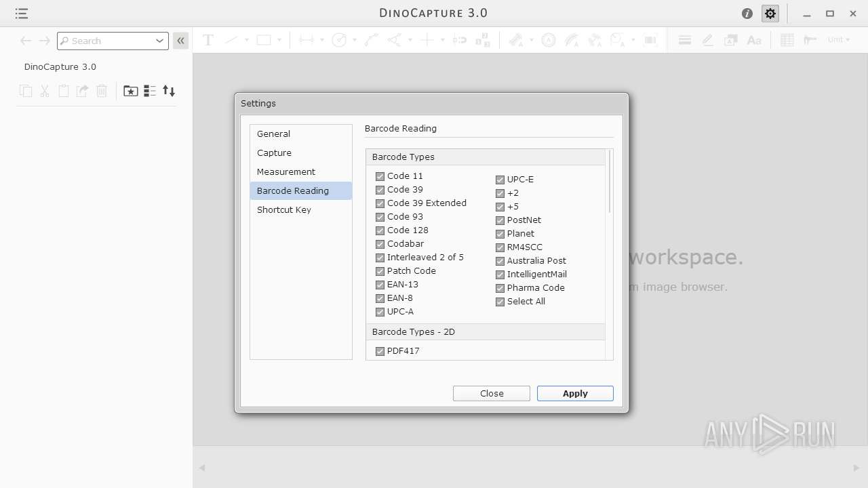Select the circle measurement tool
Screen dimensions: 868x488
(339, 40)
